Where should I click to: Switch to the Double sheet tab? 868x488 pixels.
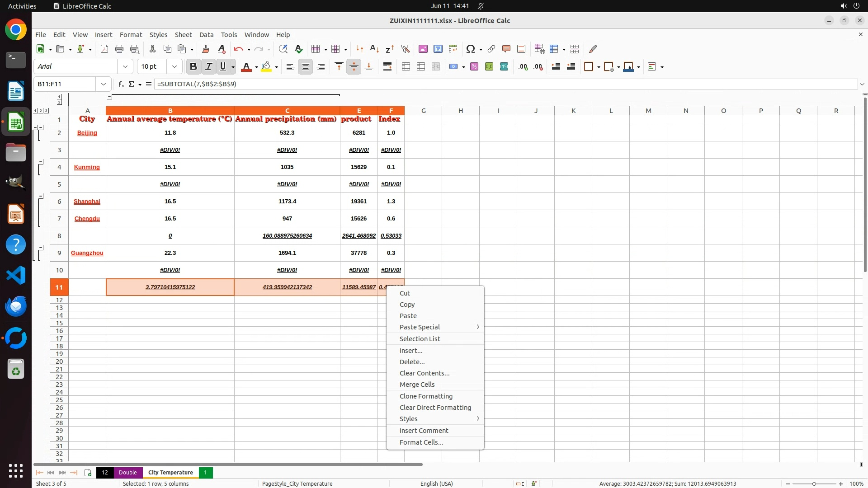click(x=127, y=472)
